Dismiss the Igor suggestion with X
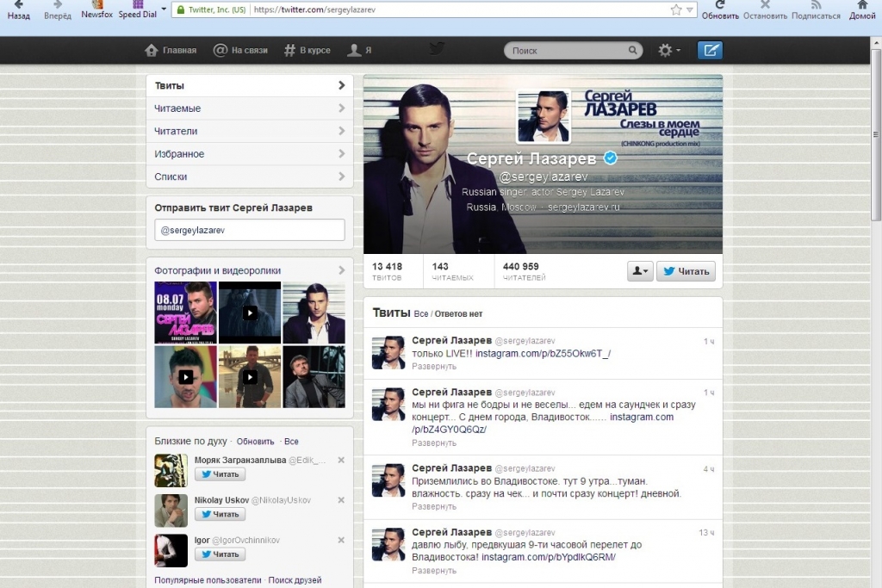This screenshot has height=588, width=882. coord(341,540)
